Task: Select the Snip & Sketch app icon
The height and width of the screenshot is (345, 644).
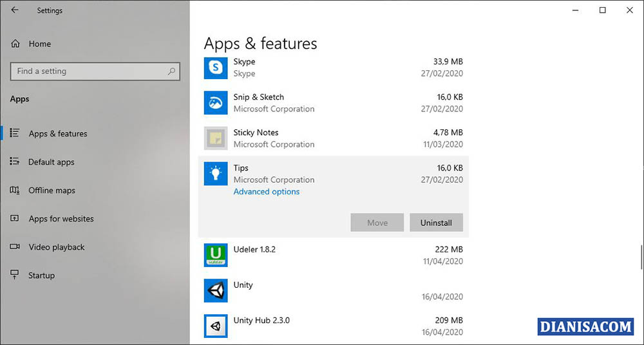Action: (216, 103)
